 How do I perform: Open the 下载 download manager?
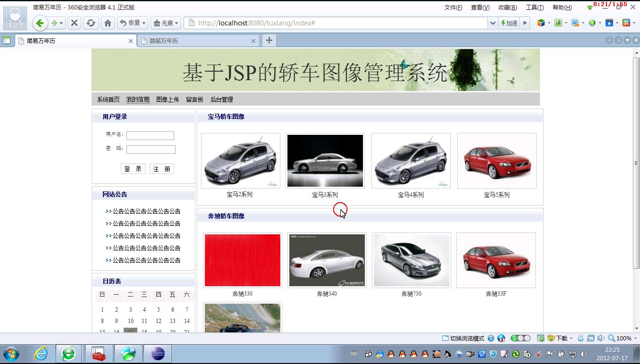click(x=557, y=339)
